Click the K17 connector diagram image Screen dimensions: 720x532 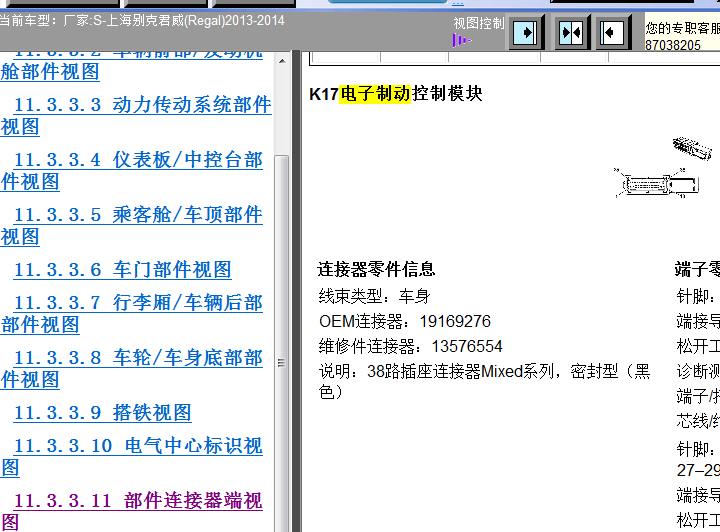click(x=661, y=167)
